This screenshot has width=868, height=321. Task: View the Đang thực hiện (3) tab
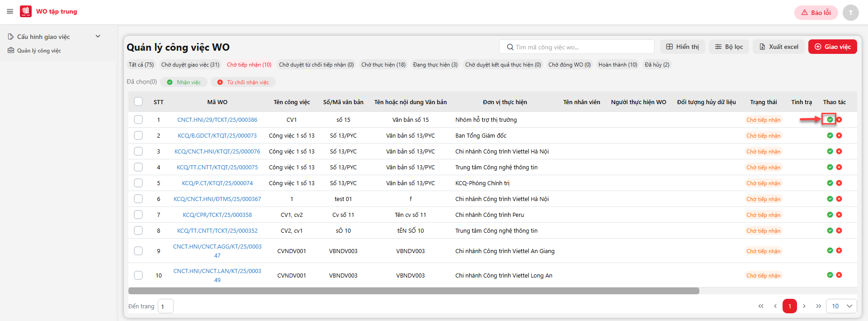pyautogui.click(x=435, y=65)
